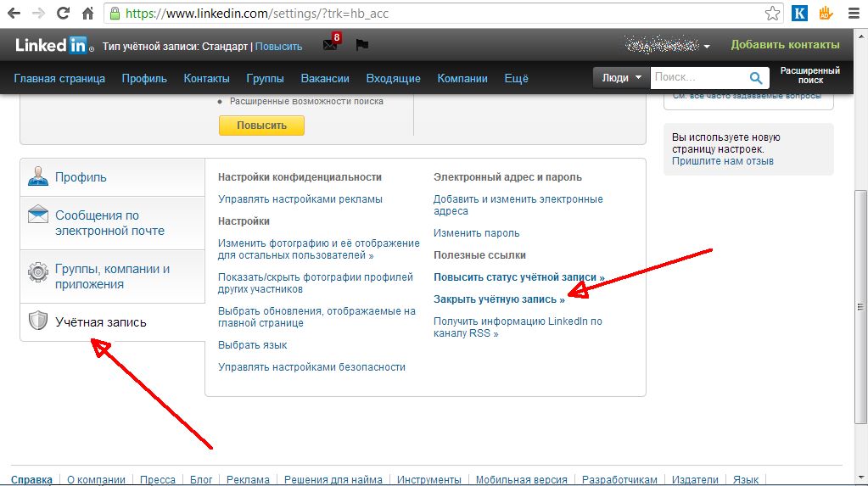The width and height of the screenshot is (868, 486).
Task: Open the Chrome hamburger menu
Action: (854, 14)
